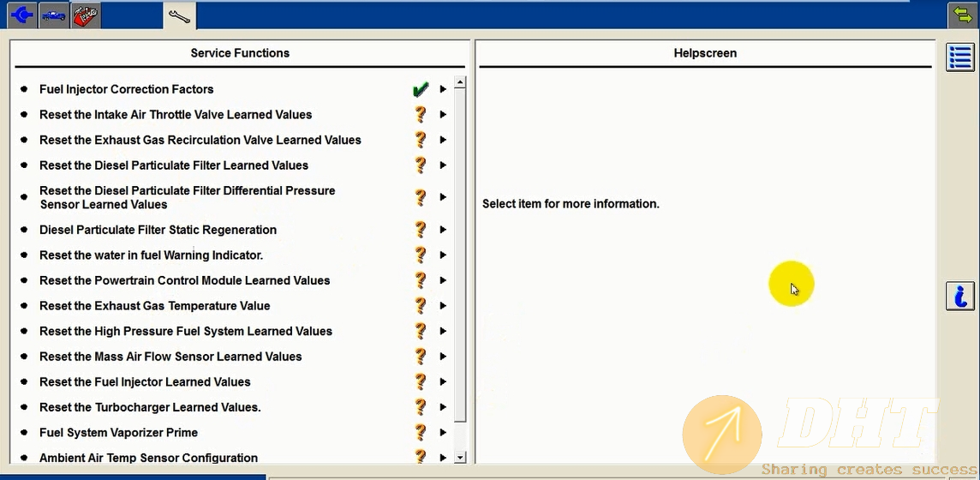Open the red toolbox tab
Screen dimensions: 980x480
pos(85,15)
